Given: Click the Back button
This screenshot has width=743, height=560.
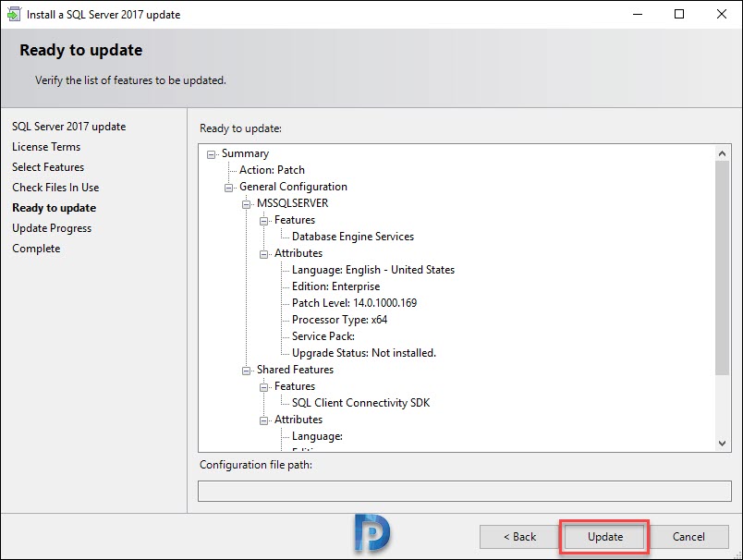Looking at the screenshot, I should 519,537.
